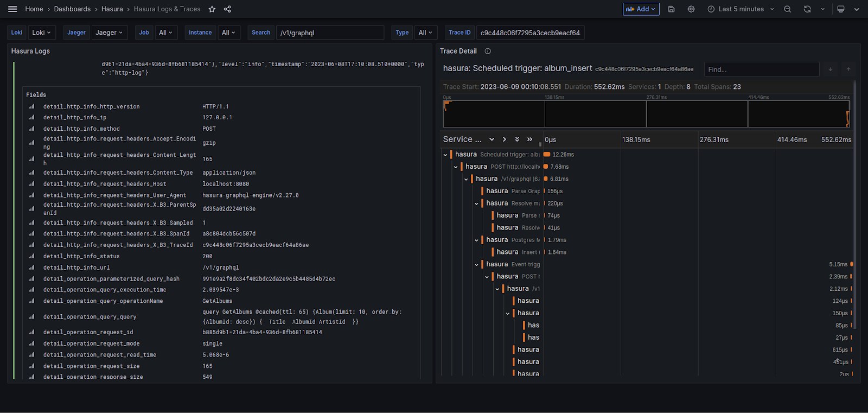This screenshot has height=420, width=868.
Task: Expand all spans double-chevron right
Action: pos(530,139)
